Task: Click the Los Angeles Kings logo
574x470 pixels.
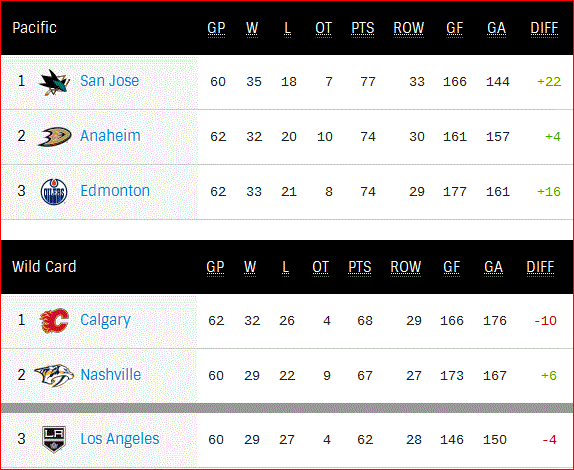Action: [54, 439]
